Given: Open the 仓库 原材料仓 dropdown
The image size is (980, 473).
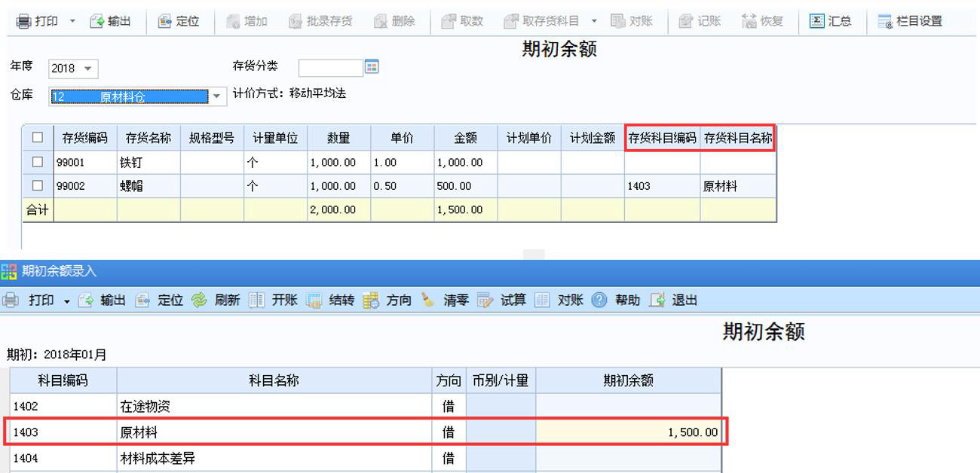Looking at the screenshot, I should pyautogui.click(x=217, y=96).
